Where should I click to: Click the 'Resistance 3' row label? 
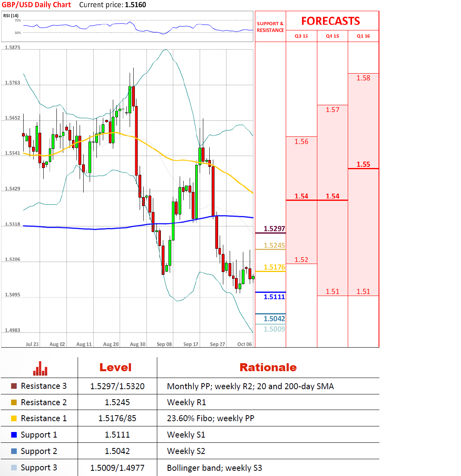tap(44, 386)
